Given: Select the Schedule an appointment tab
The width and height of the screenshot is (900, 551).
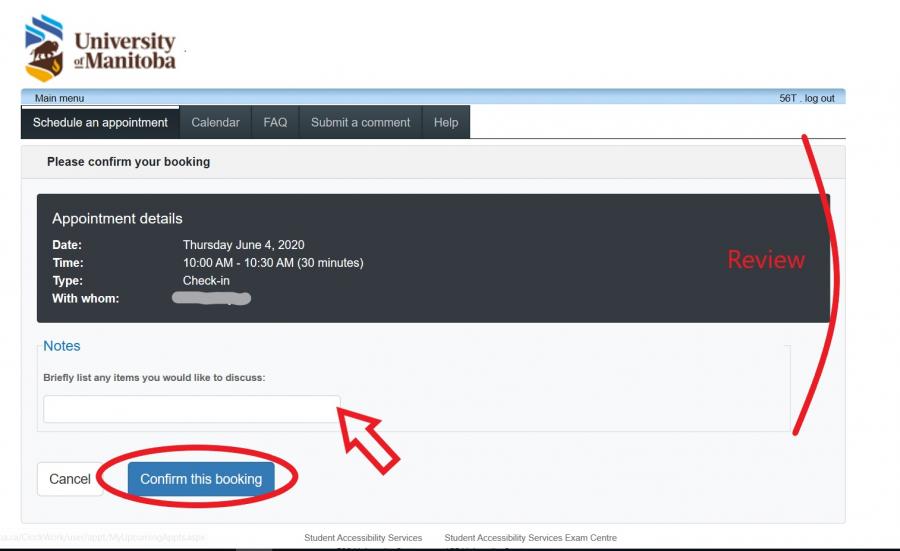Looking at the screenshot, I should pos(100,122).
